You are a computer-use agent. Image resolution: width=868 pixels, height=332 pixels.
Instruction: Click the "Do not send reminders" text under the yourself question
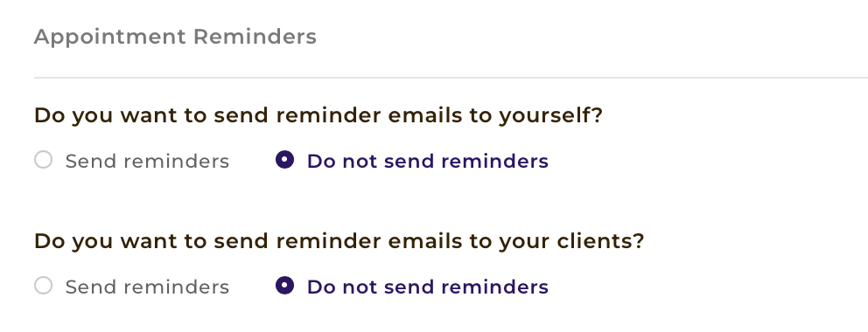click(x=427, y=162)
